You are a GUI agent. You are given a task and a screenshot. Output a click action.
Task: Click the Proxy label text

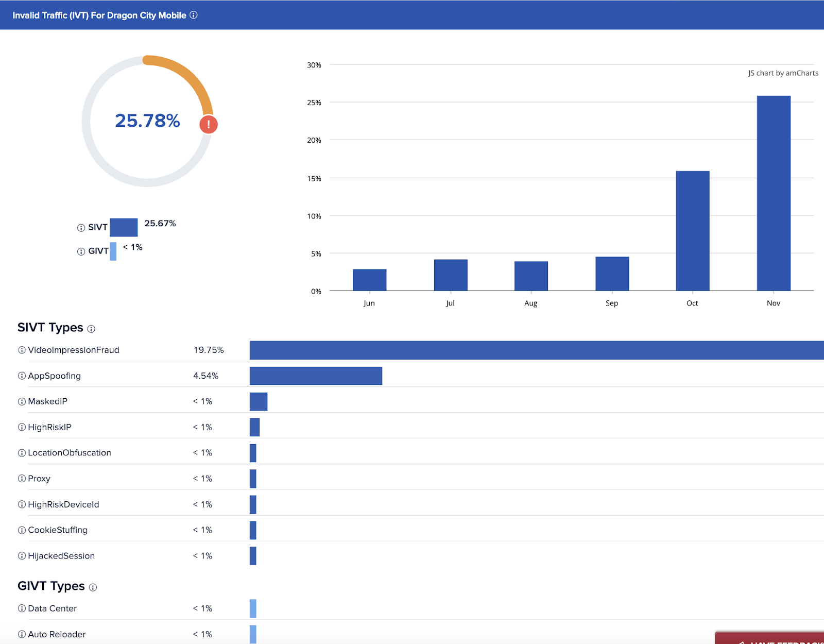[39, 479]
